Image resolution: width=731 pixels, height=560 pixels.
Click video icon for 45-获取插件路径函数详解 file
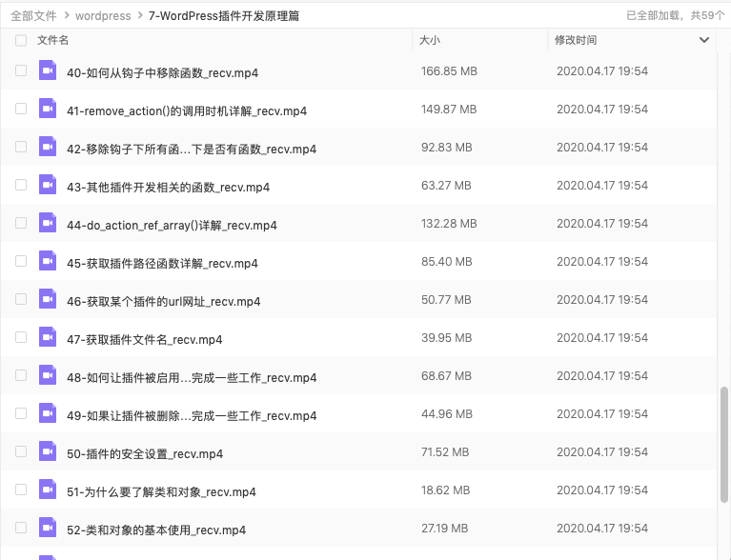48,261
